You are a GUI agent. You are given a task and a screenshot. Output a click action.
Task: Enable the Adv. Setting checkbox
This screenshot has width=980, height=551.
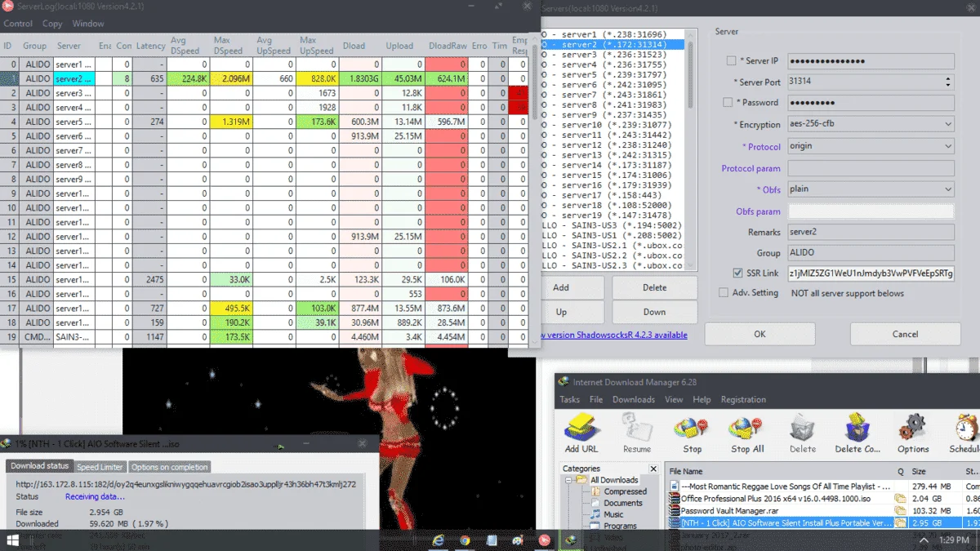(x=724, y=292)
